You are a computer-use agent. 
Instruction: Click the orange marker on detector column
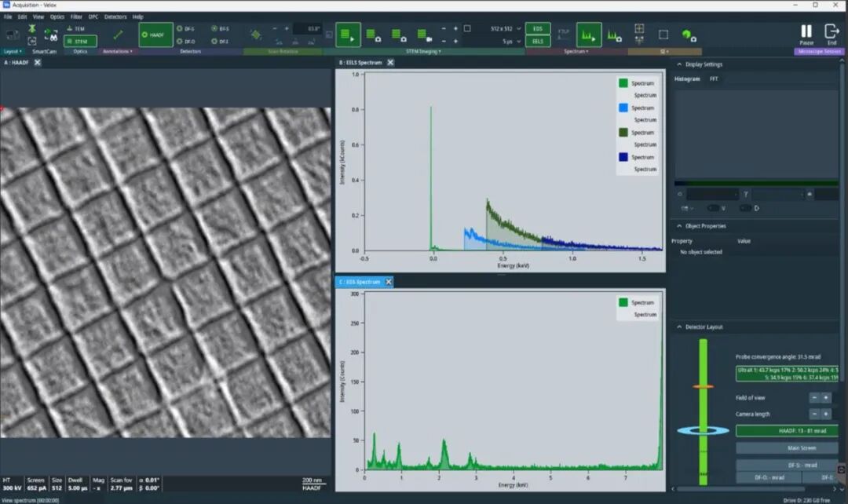(x=703, y=387)
